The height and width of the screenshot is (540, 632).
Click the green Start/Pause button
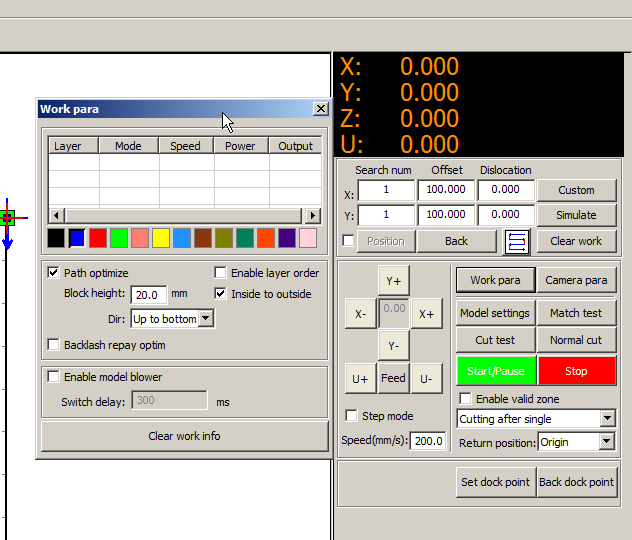[495, 371]
